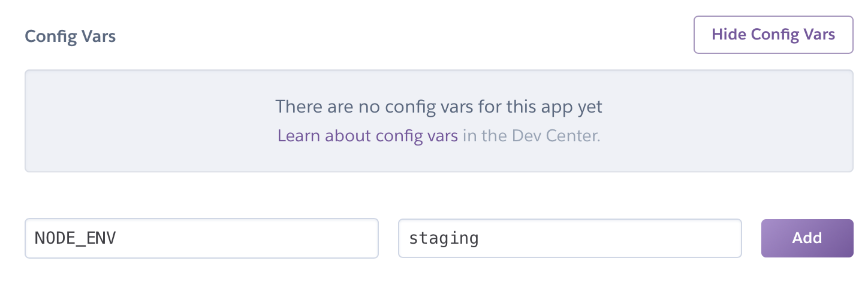868x285 pixels.
Task: Click the 'in the Dev Center' text
Action: pyautogui.click(x=531, y=136)
